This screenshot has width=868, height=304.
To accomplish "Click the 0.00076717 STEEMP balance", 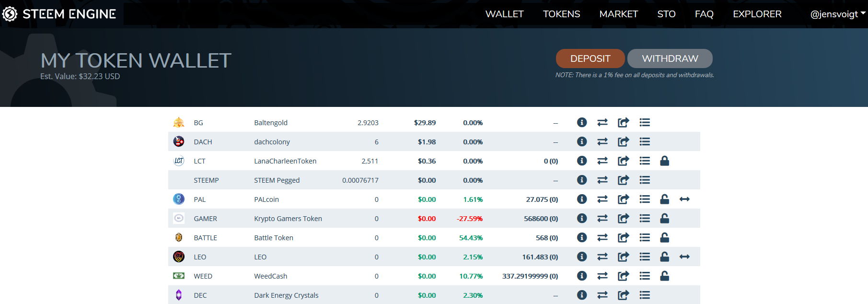I will (360, 180).
